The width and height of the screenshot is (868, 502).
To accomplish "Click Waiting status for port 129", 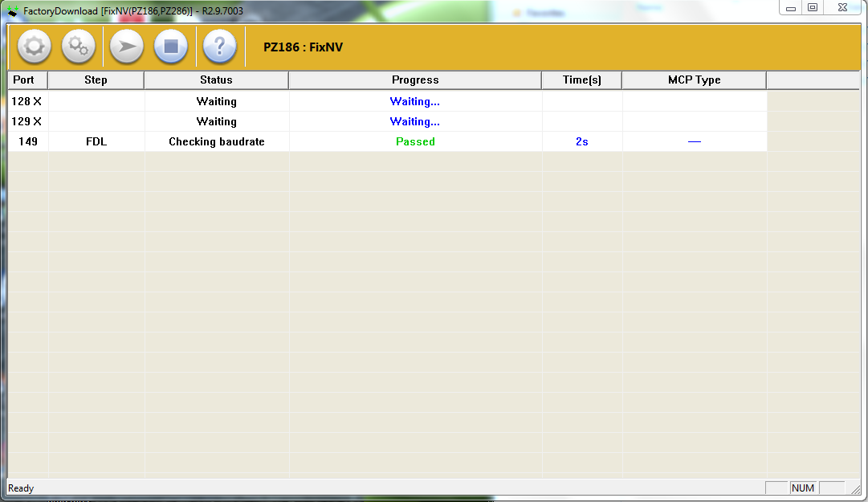I will coord(217,121).
